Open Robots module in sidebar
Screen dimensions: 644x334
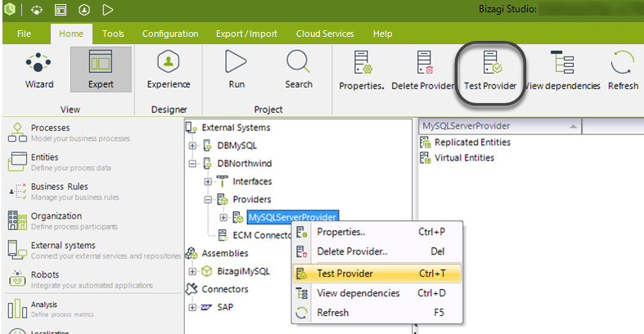[92, 279]
